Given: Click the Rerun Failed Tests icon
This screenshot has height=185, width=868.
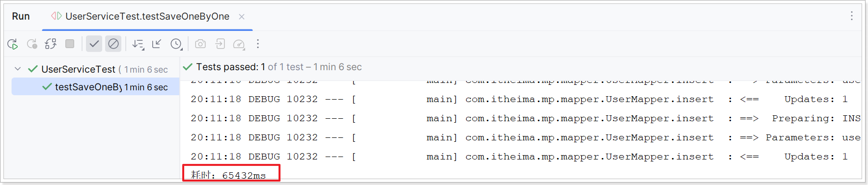Looking at the screenshot, I should click(x=32, y=44).
